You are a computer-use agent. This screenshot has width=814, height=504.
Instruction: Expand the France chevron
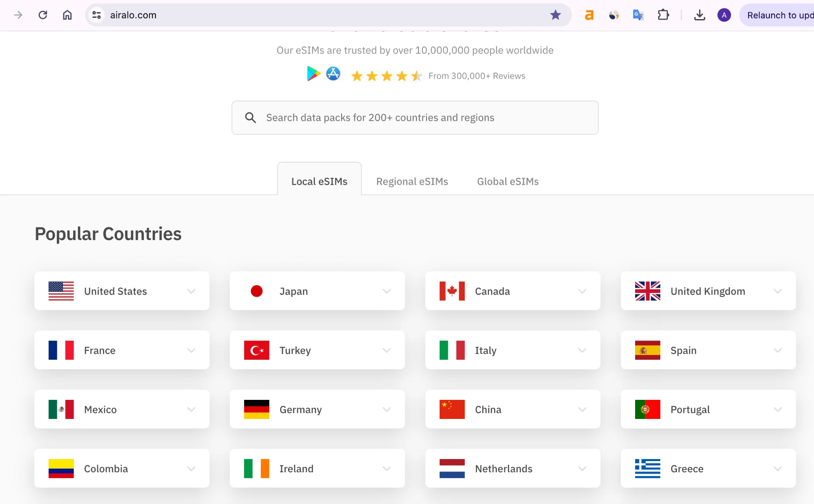pyautogui.click(x=191, y=350)
